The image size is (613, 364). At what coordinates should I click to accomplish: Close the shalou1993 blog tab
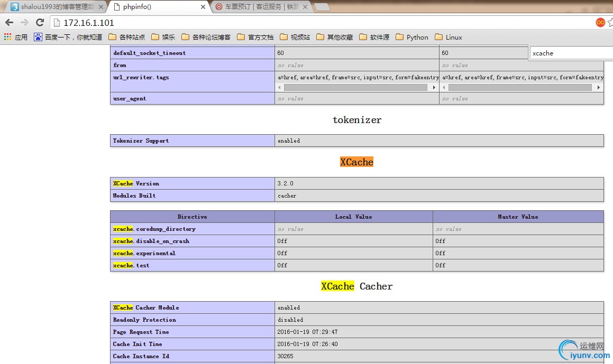[101, 7]
